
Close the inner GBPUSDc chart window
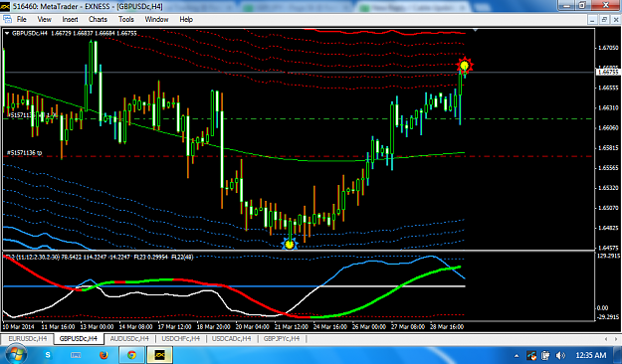click(616, 20)
